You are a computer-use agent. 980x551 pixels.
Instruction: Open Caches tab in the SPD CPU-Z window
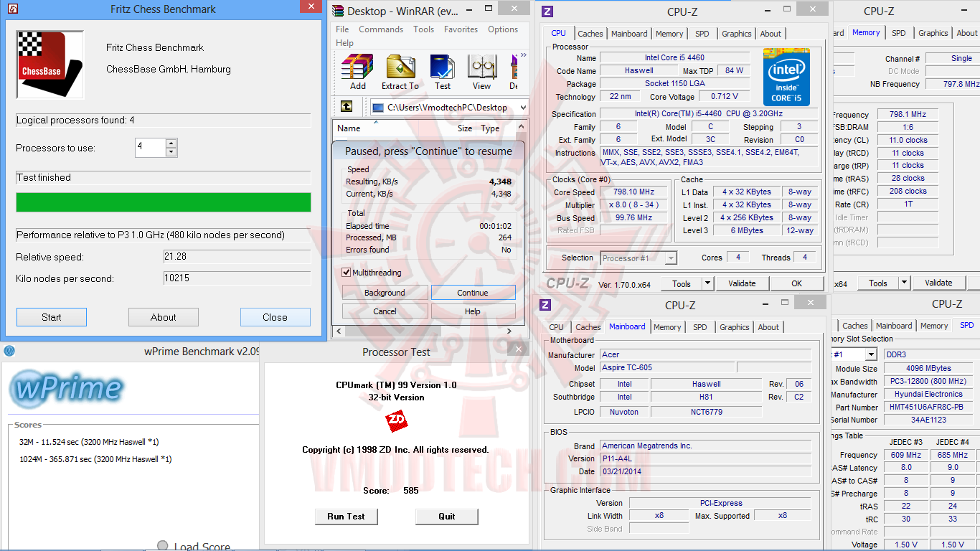(x=855, y=326)
